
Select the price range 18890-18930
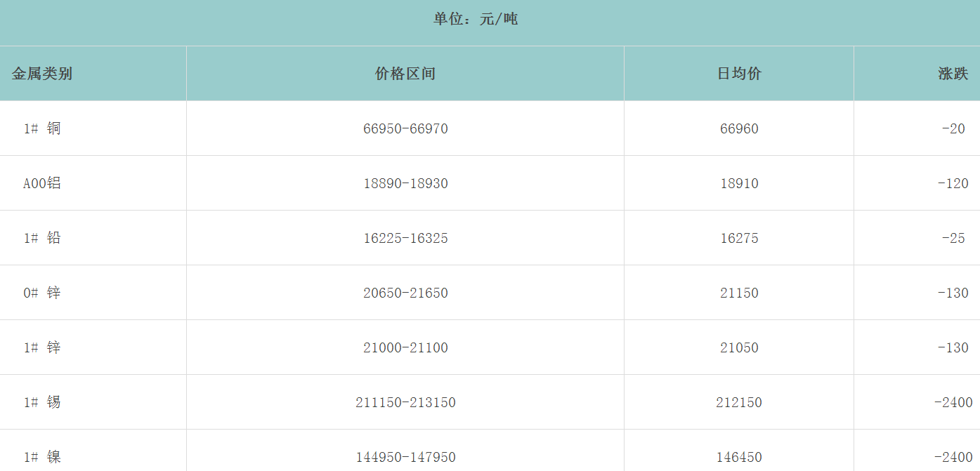(x=405, y=183)
